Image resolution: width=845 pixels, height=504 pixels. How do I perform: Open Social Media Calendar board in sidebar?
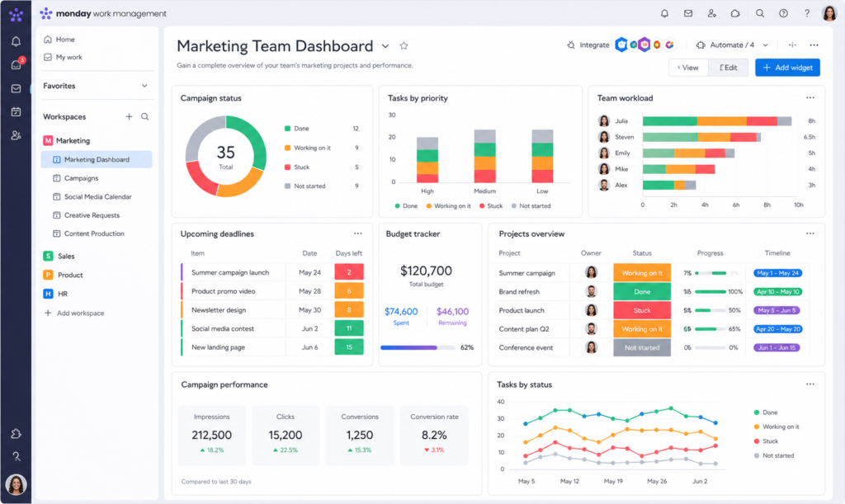(97, 197)
